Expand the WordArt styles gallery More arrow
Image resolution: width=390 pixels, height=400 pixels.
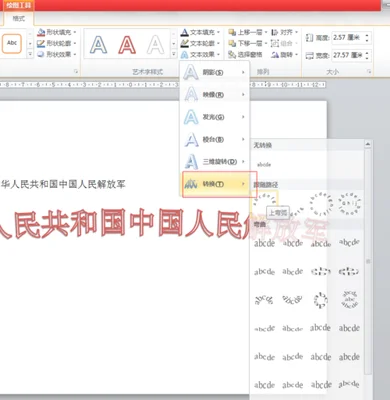coord(174,54)
